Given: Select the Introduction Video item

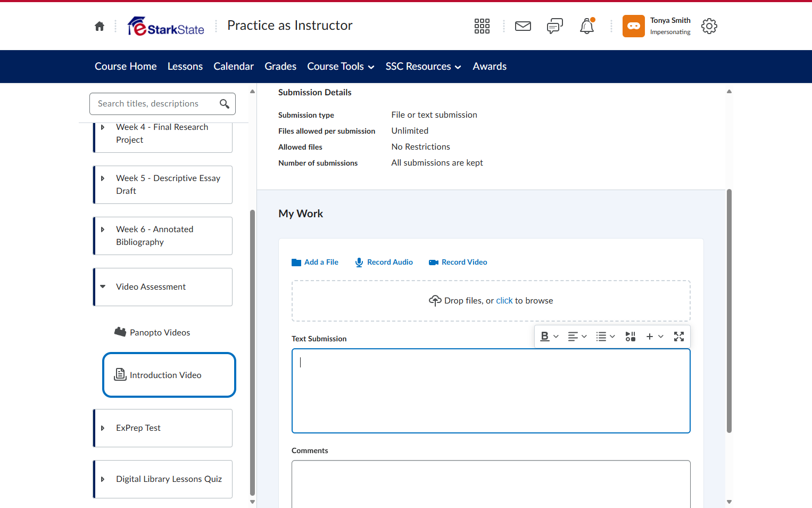Looking at the screenshot, I should tap(169, 375).
